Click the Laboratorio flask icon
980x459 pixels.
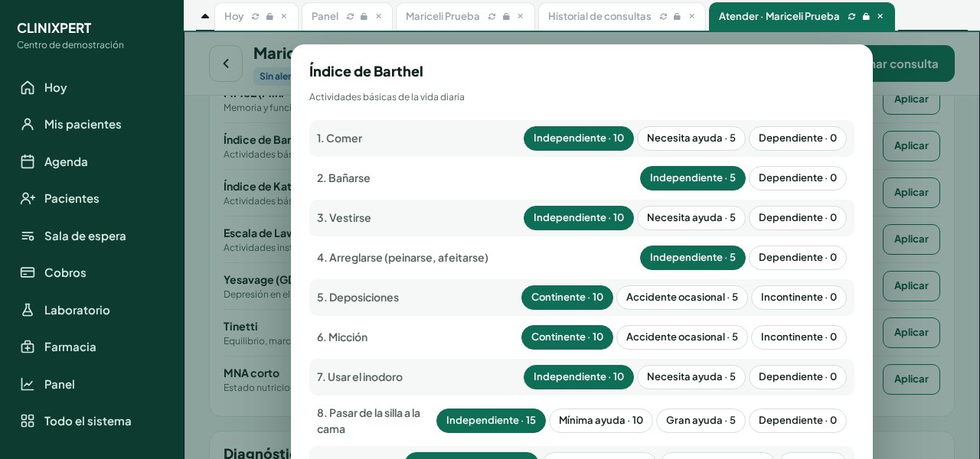28,310
